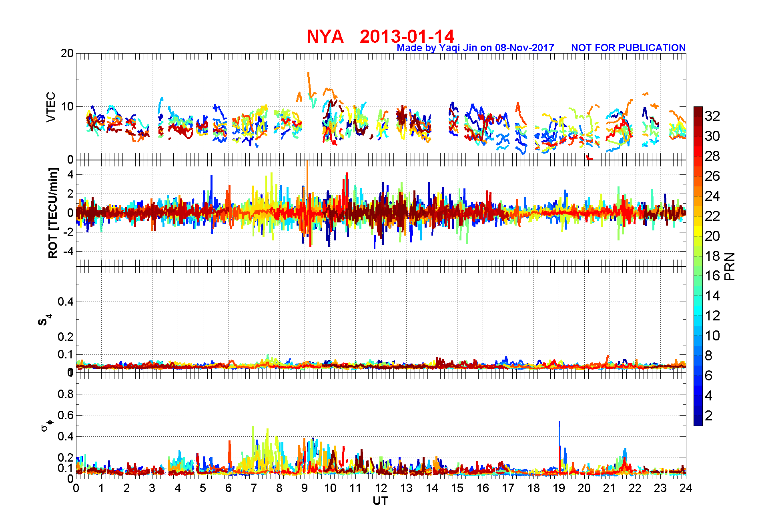Viewport: 762px width, 532px height.
Task: Click the '4' tick on the ROT axis
Action: pos(70,174)
